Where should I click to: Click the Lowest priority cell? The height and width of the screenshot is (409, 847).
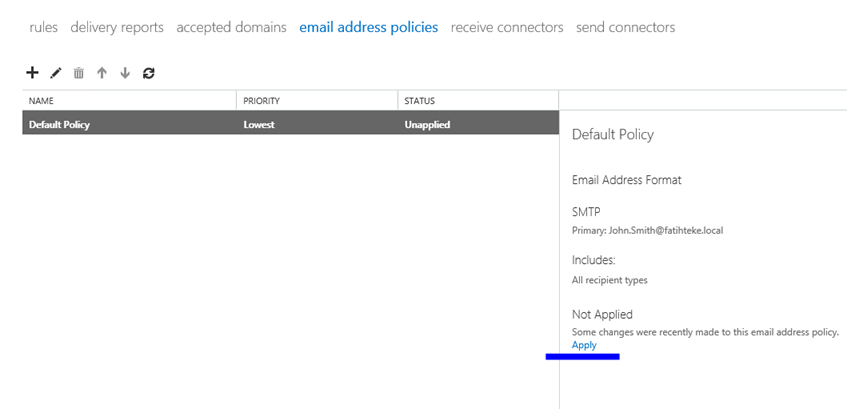tap(259, 124)
